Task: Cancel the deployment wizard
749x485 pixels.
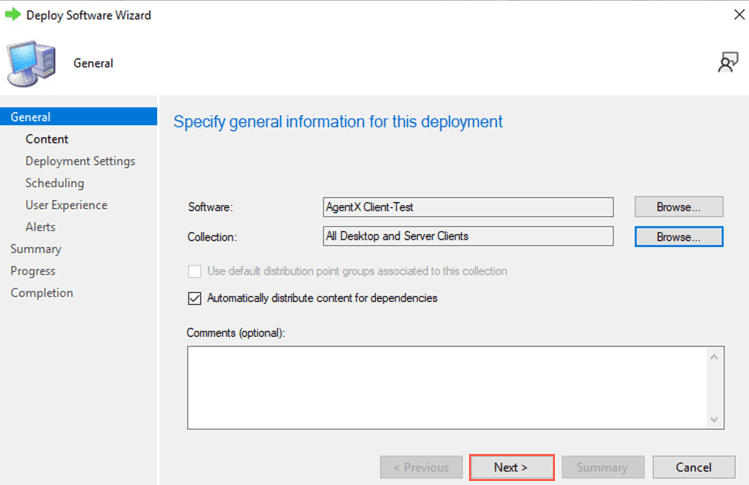Action: pyautogui.click(x=694, y=467)
